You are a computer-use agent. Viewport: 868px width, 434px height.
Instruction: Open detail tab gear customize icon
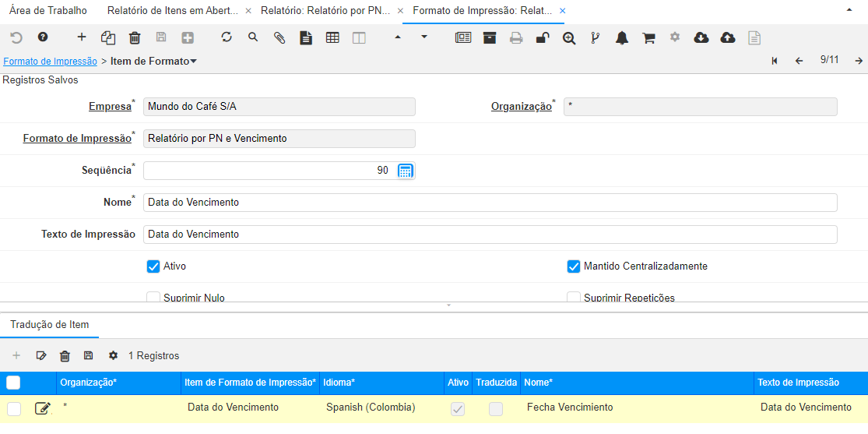114,355
